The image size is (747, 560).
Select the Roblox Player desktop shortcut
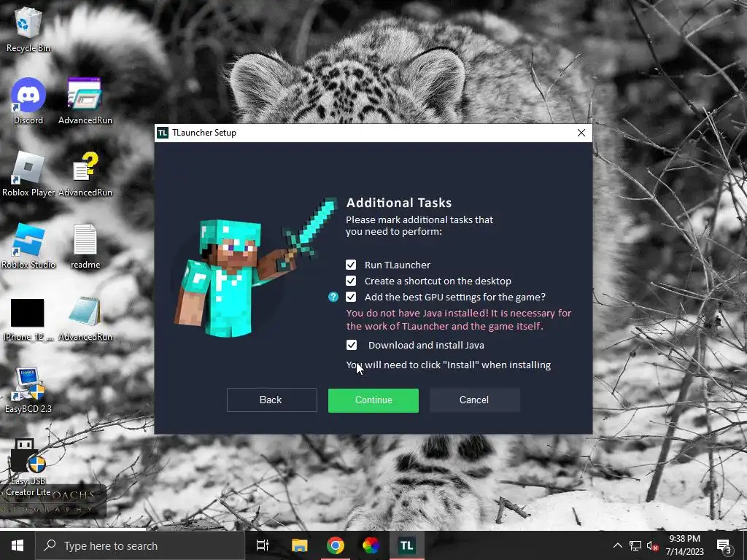(28, 174)
